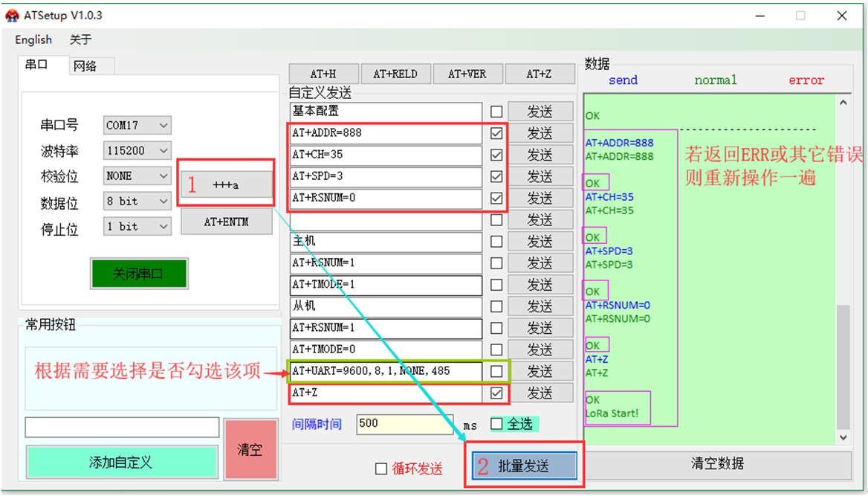Click the 批量发送 batch send button
868x496 pixels.
click(524, 466)
